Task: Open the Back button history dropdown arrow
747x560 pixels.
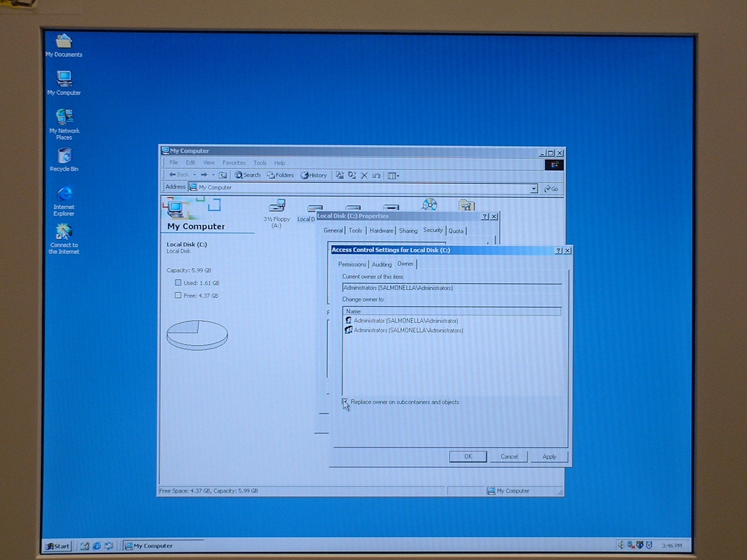Action: 195,175
